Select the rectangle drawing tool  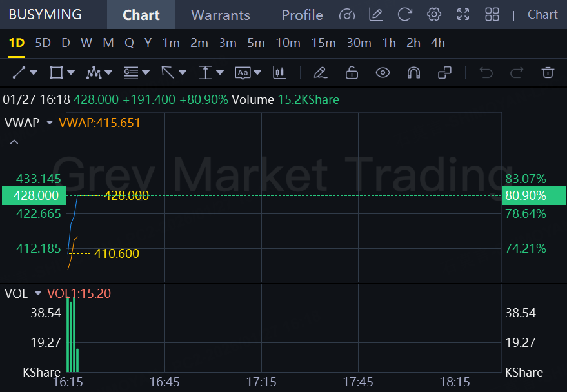(x=56, y=72)
